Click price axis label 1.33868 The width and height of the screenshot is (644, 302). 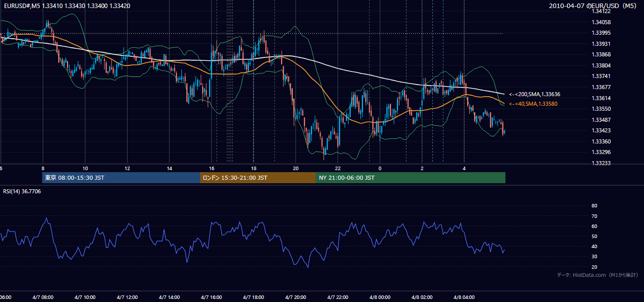click(601, 54)
